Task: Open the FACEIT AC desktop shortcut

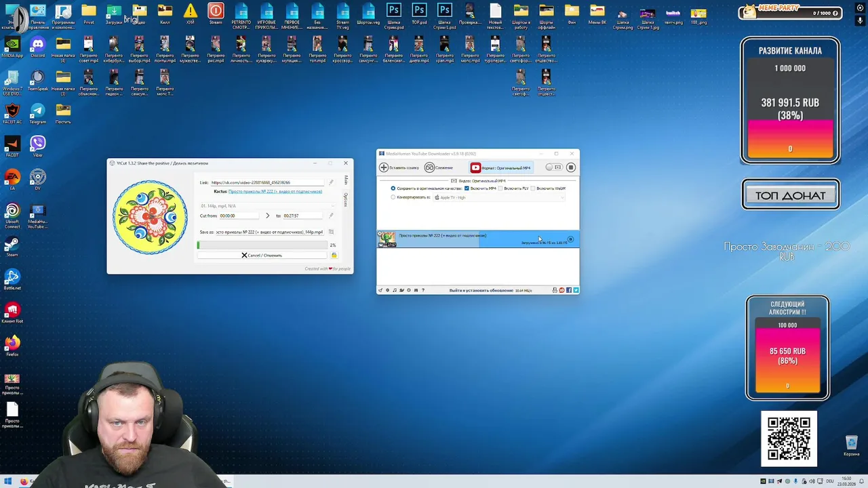Action: pos(12,113)
